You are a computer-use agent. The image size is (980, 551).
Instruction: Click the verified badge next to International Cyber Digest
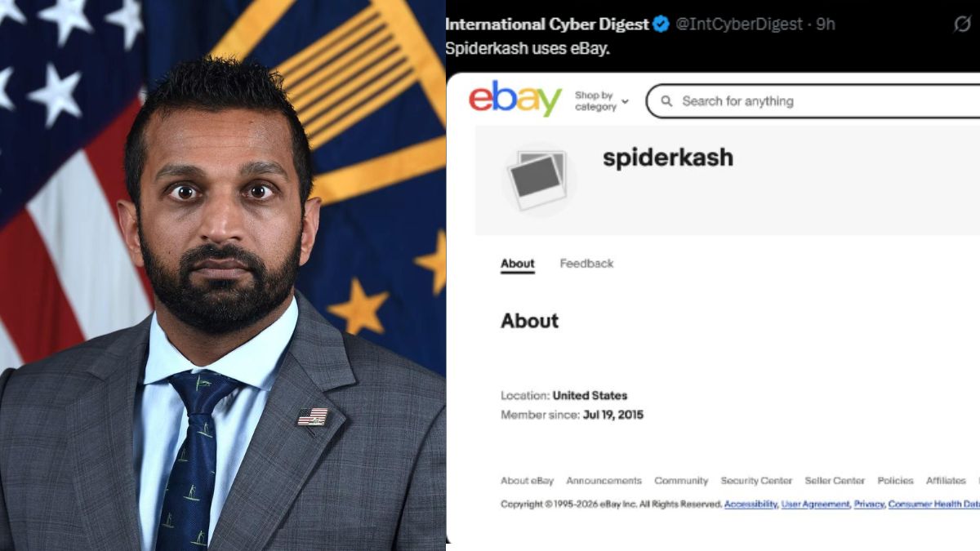(661, 24)
